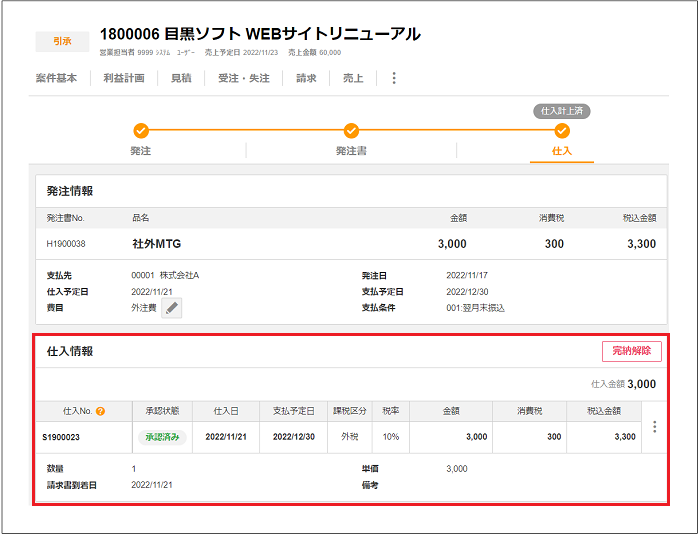Select the 発注書 step label
The image size is (700, 537).
(x=351, y=151)
